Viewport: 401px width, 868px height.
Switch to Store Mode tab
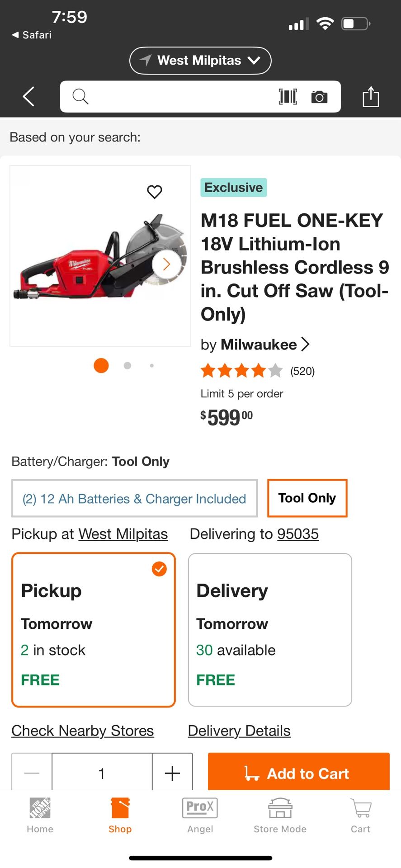(x=280, y=816)
